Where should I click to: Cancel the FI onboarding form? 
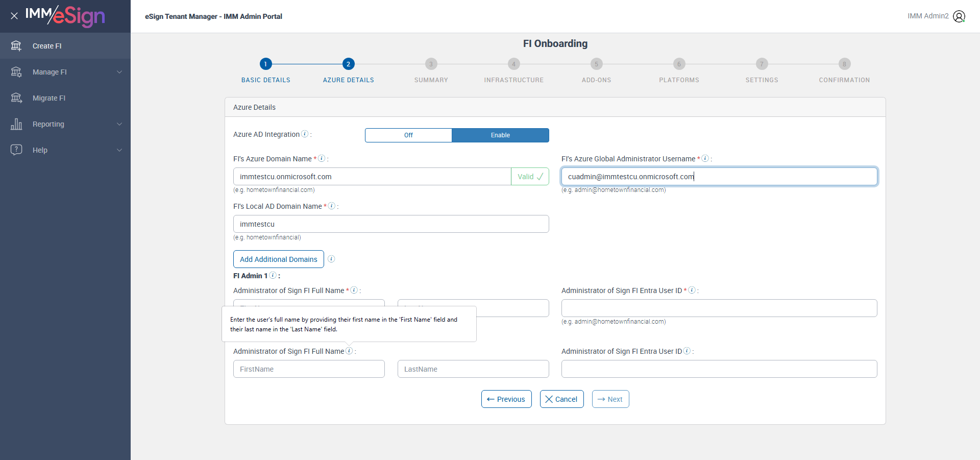click(x=561, y=399)
